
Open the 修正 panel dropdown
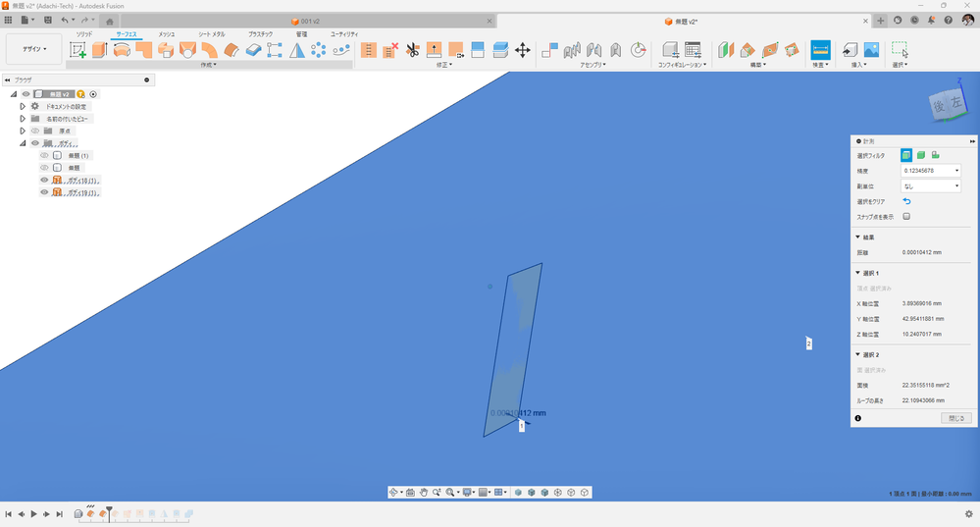[443, 65]
